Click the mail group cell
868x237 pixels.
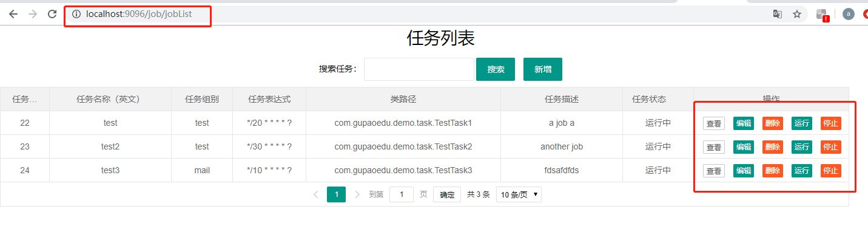[202, 170]
